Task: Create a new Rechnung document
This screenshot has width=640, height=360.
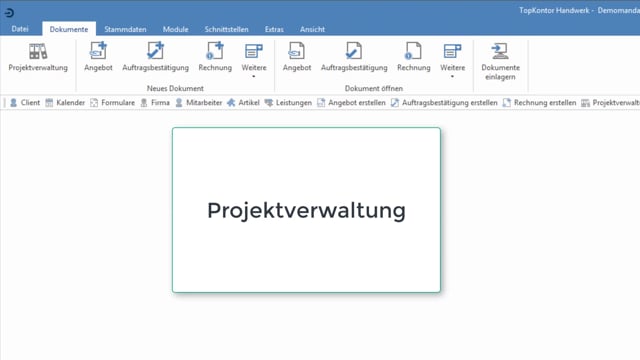Action: (215, 58)
